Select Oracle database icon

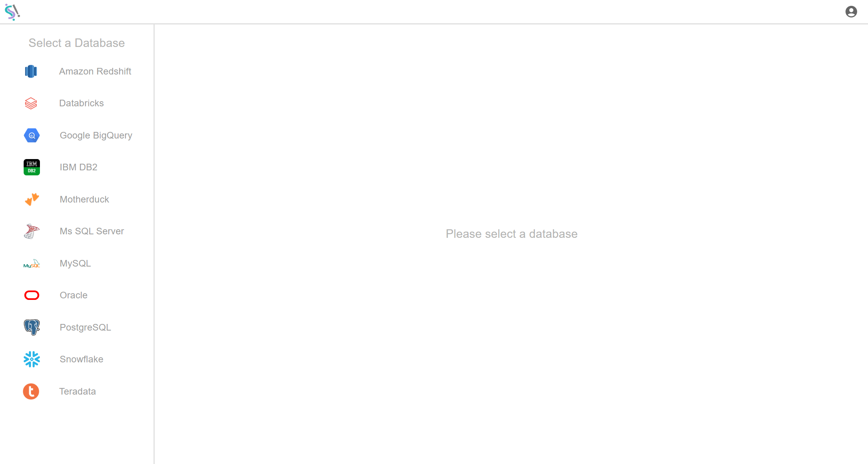pos(31,294)
